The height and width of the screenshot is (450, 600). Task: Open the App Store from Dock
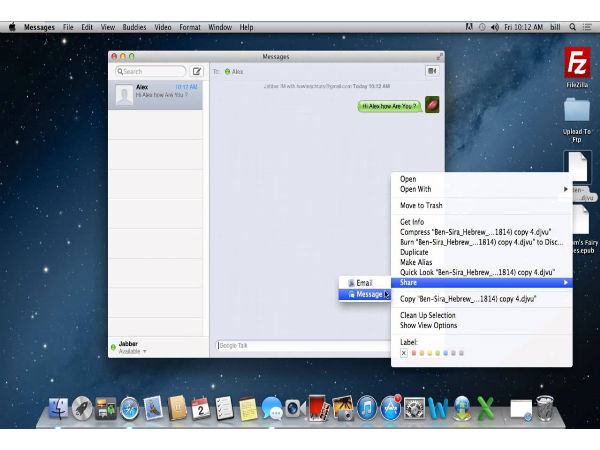click(x=390, y=408)
